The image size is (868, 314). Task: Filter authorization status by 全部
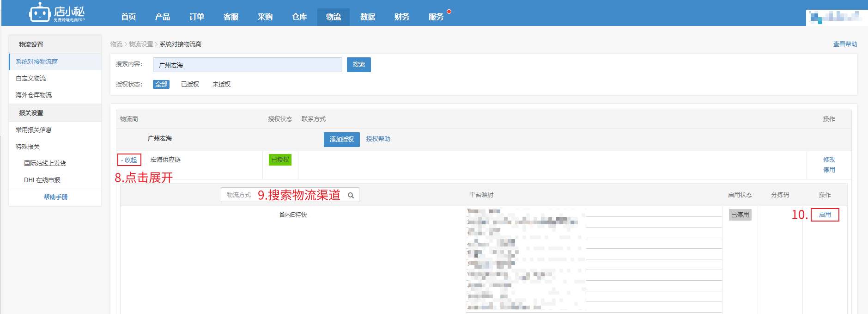pyautogui.click(x=161, y=84)
